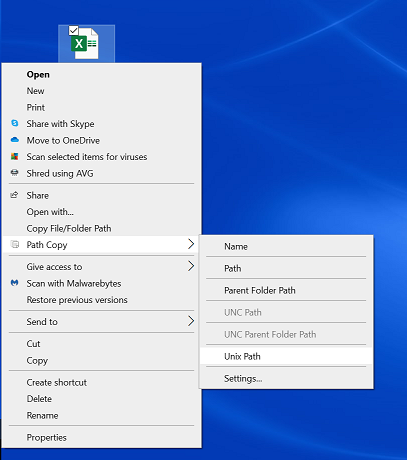The height and width of the screenshot is (460, 407).
Task: Click the Skype icon in context menu
Action: coord(15,123)
